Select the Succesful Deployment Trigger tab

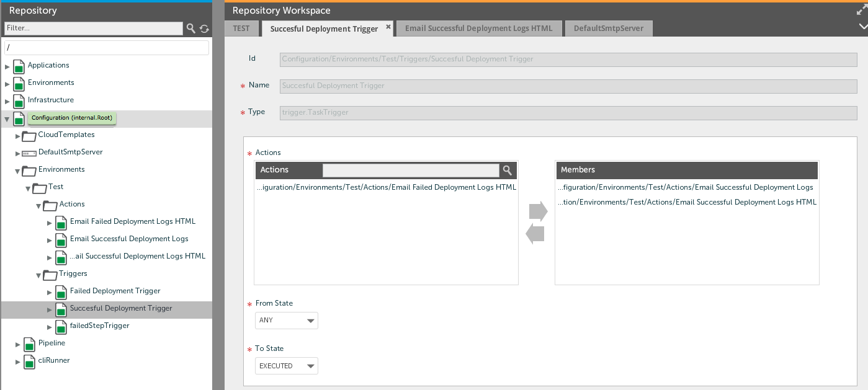point(324,29)
